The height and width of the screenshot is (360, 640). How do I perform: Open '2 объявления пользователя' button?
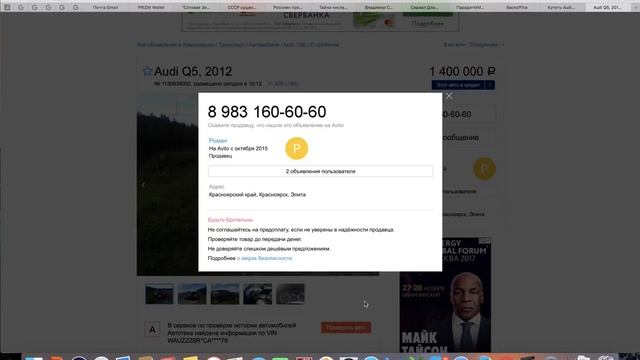(320, 171)
